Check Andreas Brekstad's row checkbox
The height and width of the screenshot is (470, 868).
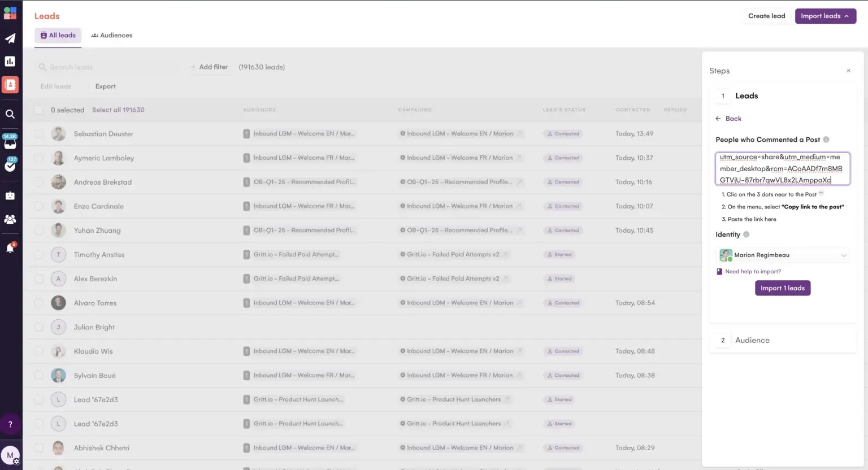(x=38, y=182)
